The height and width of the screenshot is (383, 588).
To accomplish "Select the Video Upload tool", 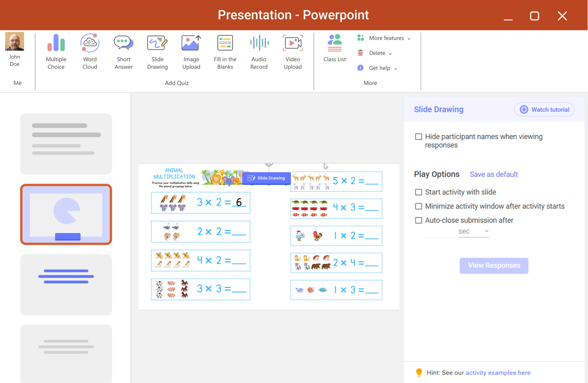I will tap(292, 51).
